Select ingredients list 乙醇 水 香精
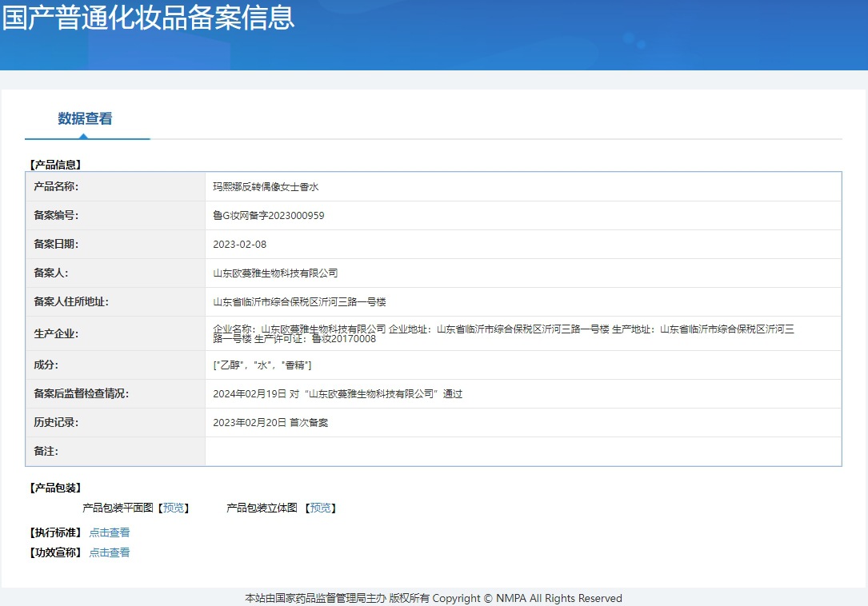The image size is (868, 606). click(262, 365)
